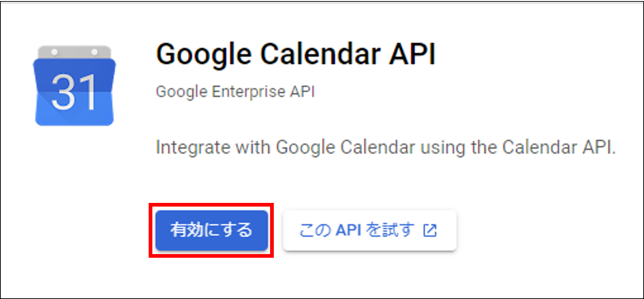Click the Google Calendar logo icon
The height and width of the screenshot is (299, 644).
74,85
